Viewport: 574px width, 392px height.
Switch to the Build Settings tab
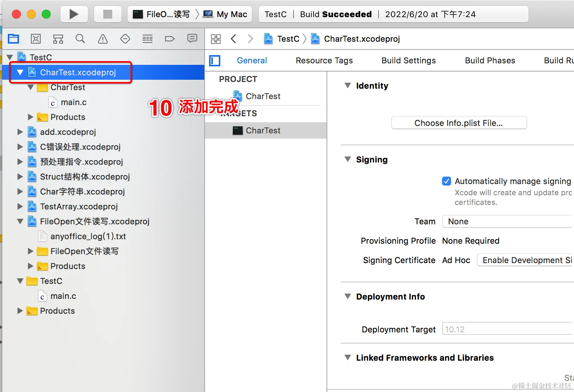pos(409,60)
